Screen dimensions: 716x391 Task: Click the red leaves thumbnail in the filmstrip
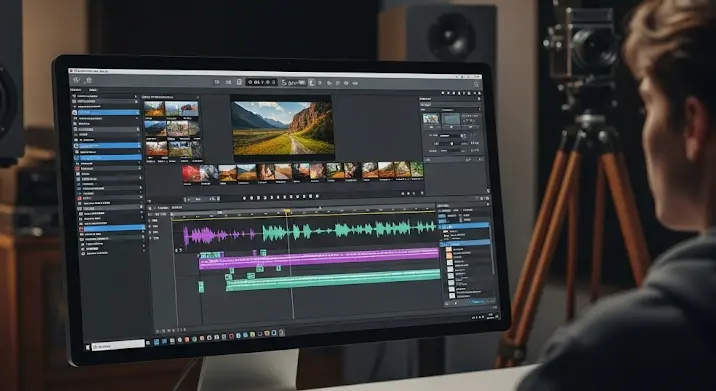190,173
